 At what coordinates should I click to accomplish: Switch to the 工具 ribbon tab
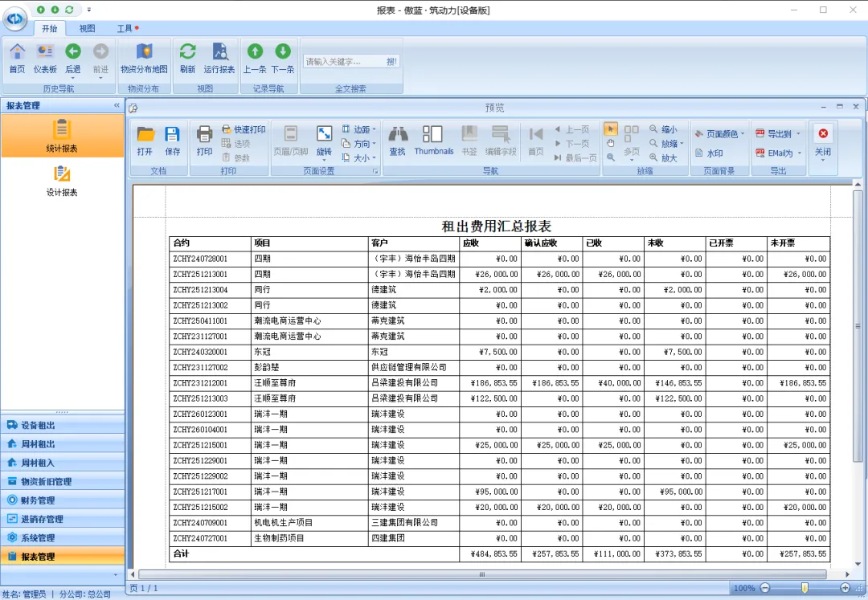pos(125,28)
